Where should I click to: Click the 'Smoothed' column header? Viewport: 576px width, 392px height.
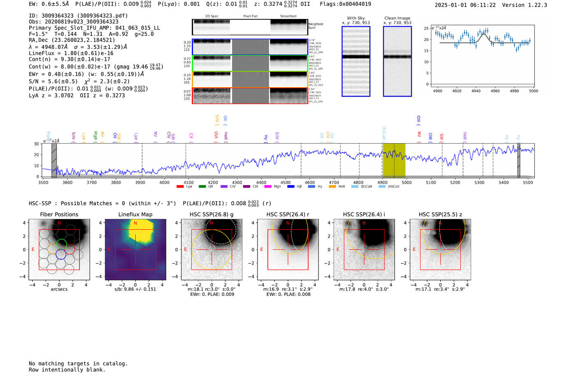coord(288,16)
